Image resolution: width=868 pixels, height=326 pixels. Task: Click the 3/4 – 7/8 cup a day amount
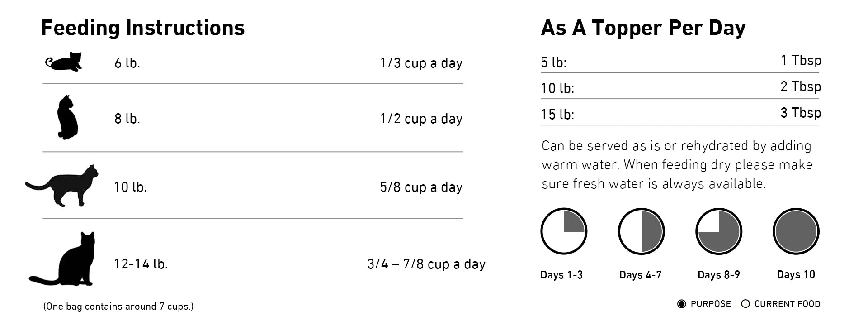[x=426, y=264]
